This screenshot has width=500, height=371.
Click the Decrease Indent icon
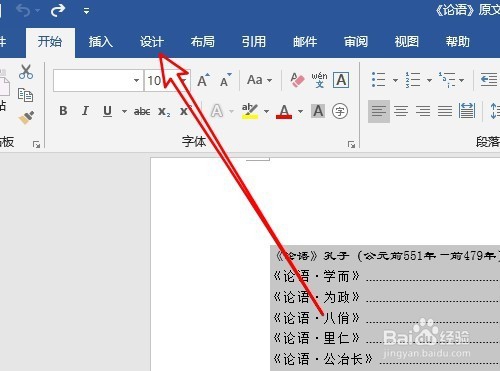point(489,80)
